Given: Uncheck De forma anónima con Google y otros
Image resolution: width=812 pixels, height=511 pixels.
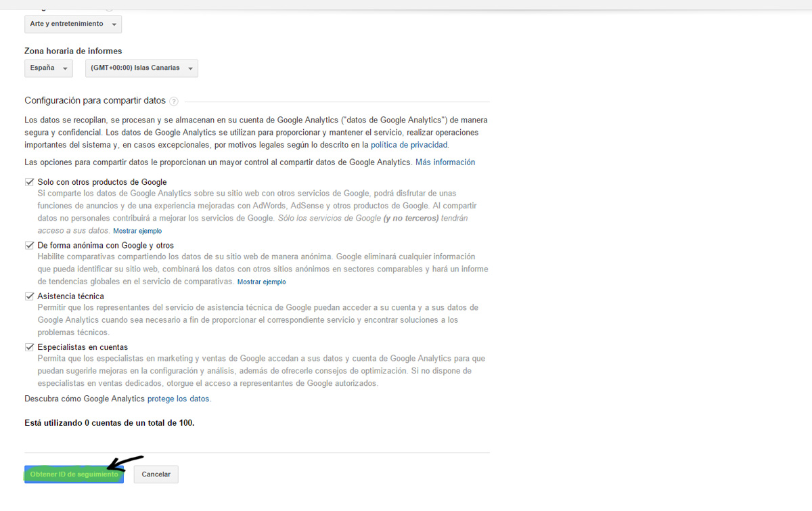Looking at the screenshot, I should click(x=29, y=245).
